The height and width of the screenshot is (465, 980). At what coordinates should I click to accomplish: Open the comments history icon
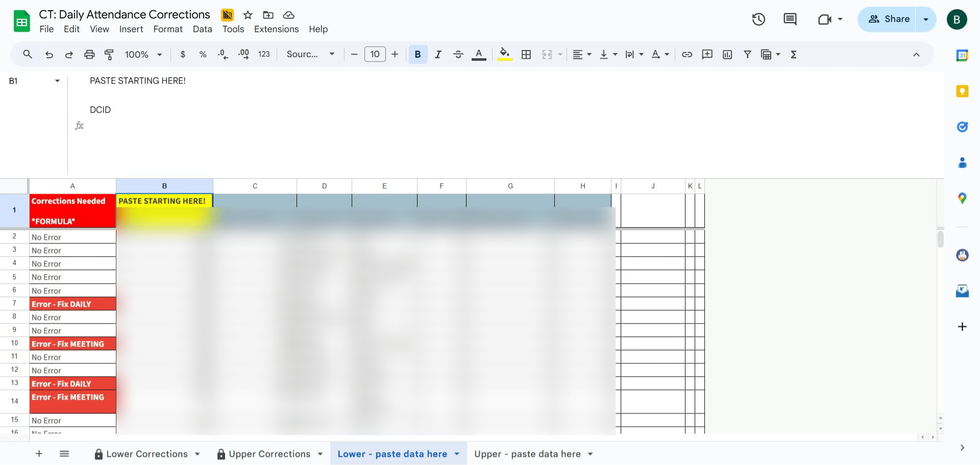coord(790,19)
